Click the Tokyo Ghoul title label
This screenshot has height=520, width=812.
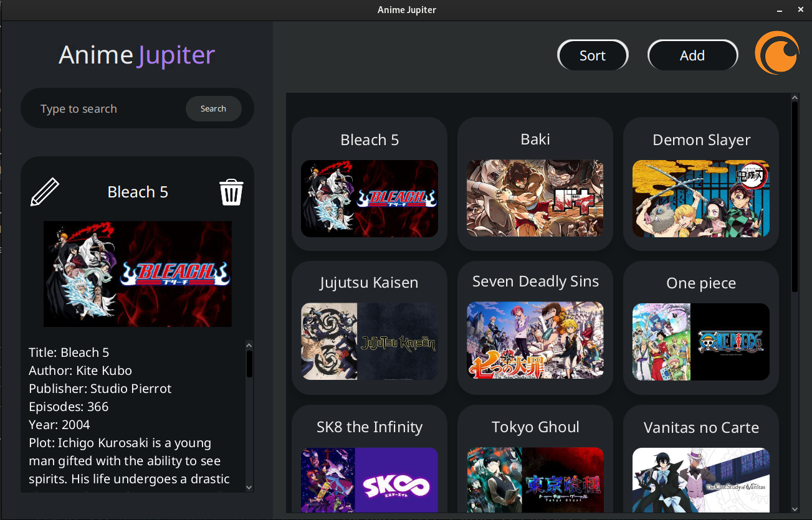tap(535, 427)
